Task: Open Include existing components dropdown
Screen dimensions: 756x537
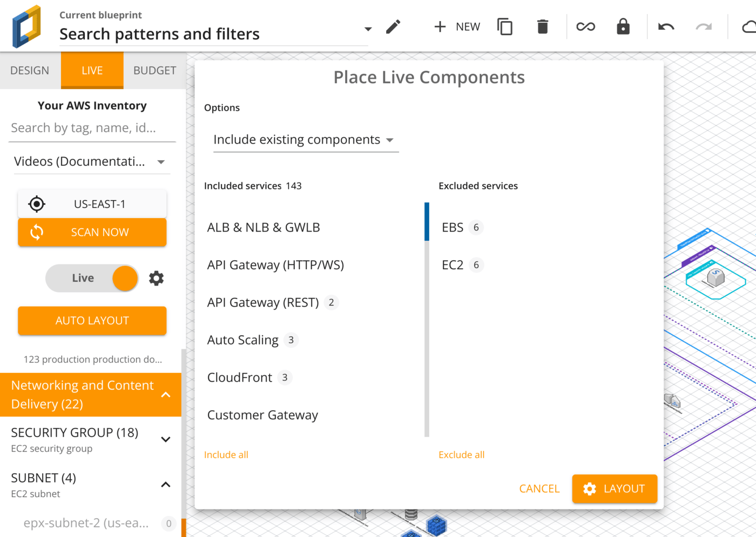Action: pyautogui.click(x=306, y=140)
